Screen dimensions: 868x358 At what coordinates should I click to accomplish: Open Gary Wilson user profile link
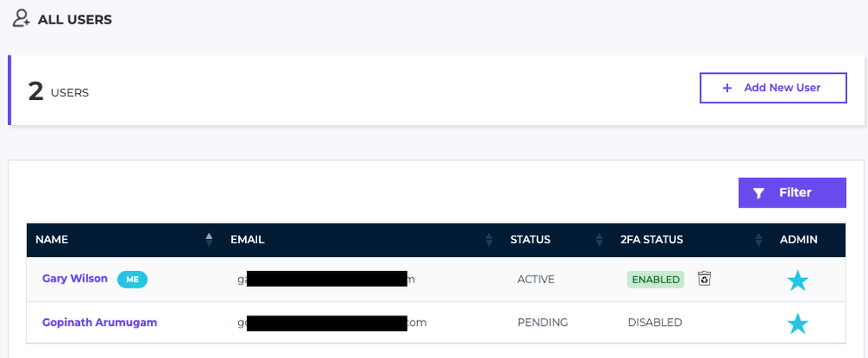coord(75,279)
